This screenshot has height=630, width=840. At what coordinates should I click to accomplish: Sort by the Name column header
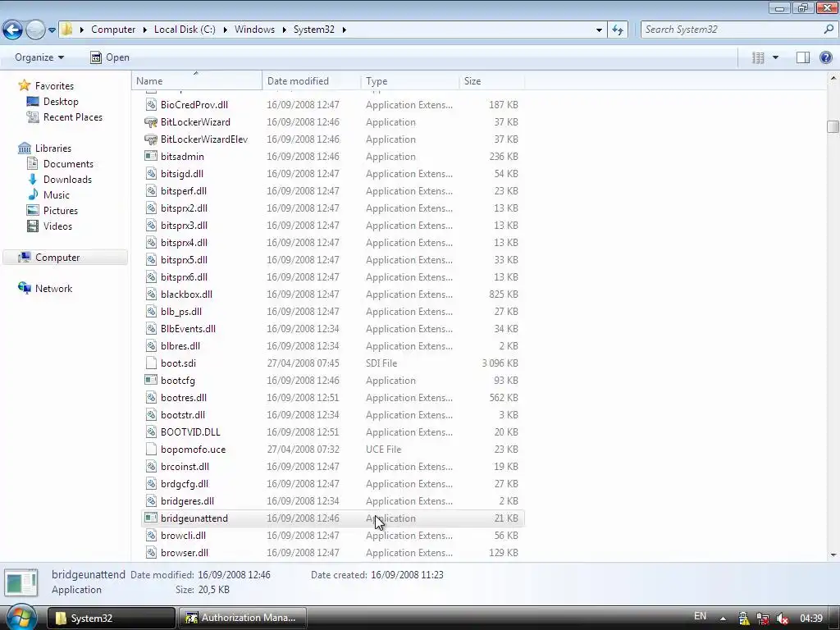197,81
